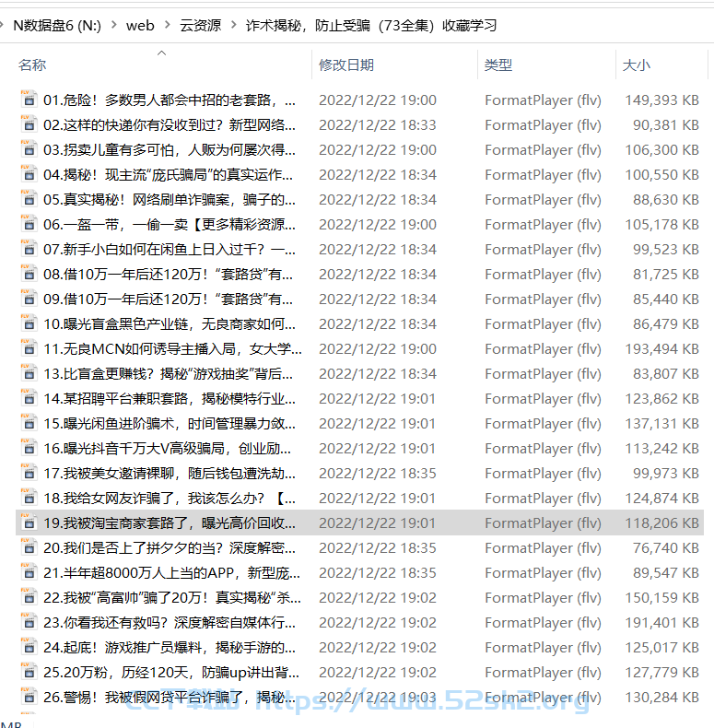Image resolution: width=714 pixels, height=728 pixels.
Task: Click the date cell of file 17.我被美女
Action: click(378, 473)
